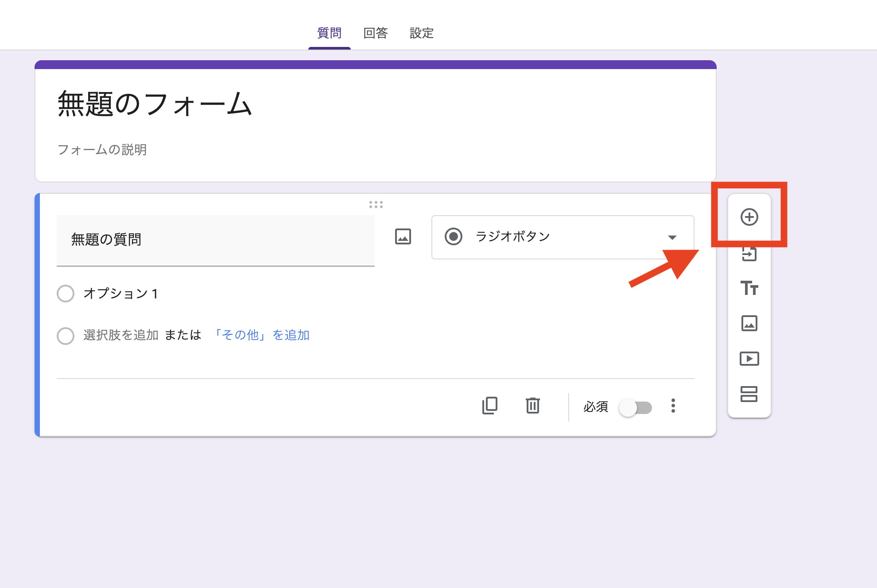This screenshot has width=877, height=588.
Task: Click the 「その他」を追加 link
Action: point(261,335)
